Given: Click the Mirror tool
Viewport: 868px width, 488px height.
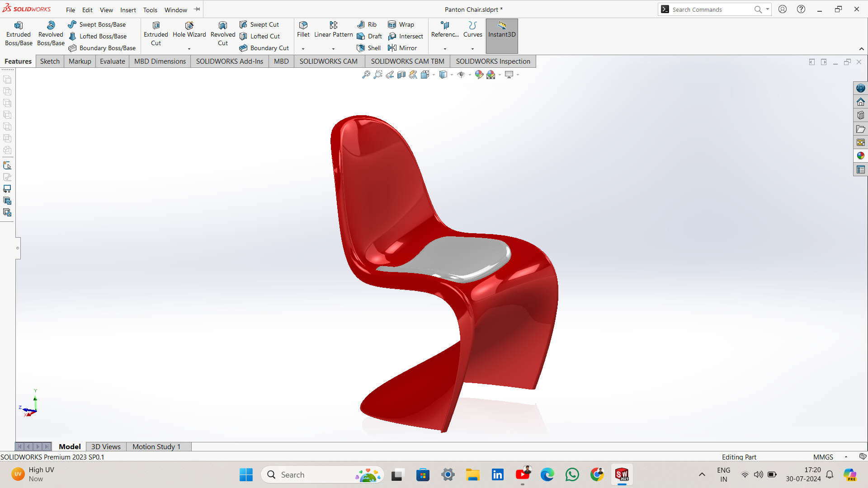Looking at the screenshot, I should [x=402, y=48].
